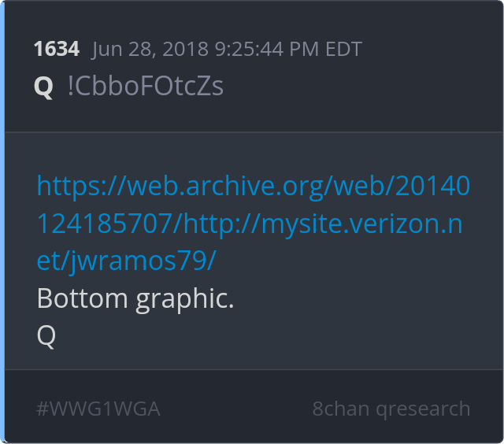This screenshot has height=444, width=504.
Task: Click the qresearch board name
Action: click(423, 409)
